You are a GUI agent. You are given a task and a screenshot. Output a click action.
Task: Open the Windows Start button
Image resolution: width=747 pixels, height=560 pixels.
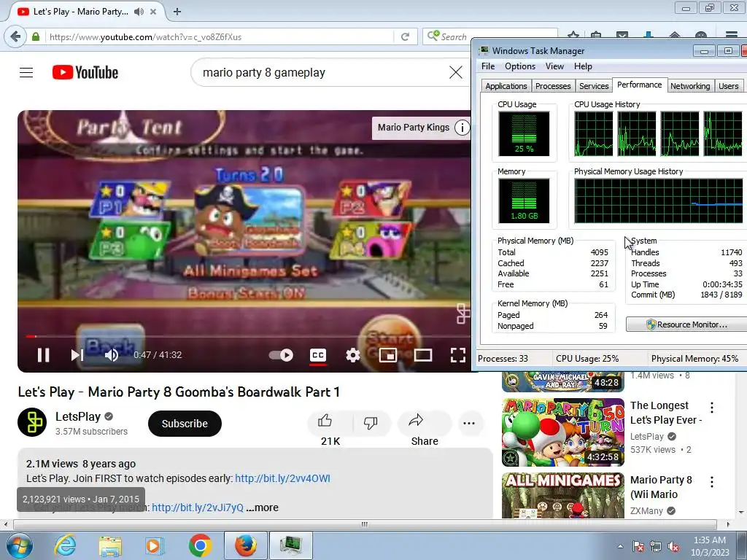tap(19, 545)
